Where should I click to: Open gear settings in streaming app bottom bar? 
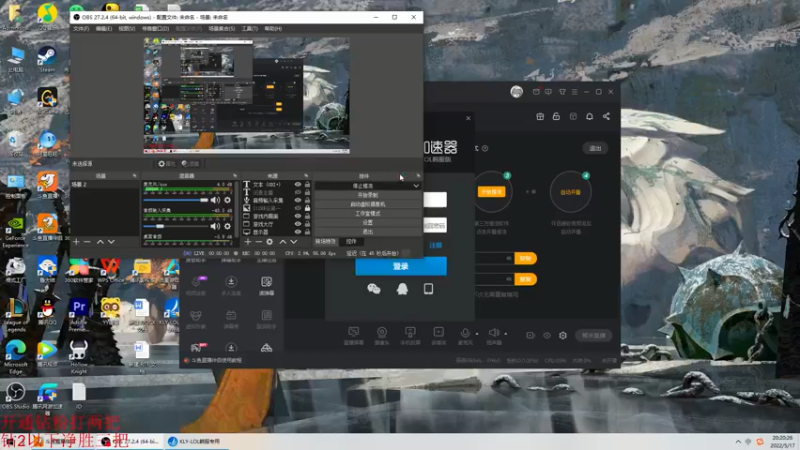point(563,336)
